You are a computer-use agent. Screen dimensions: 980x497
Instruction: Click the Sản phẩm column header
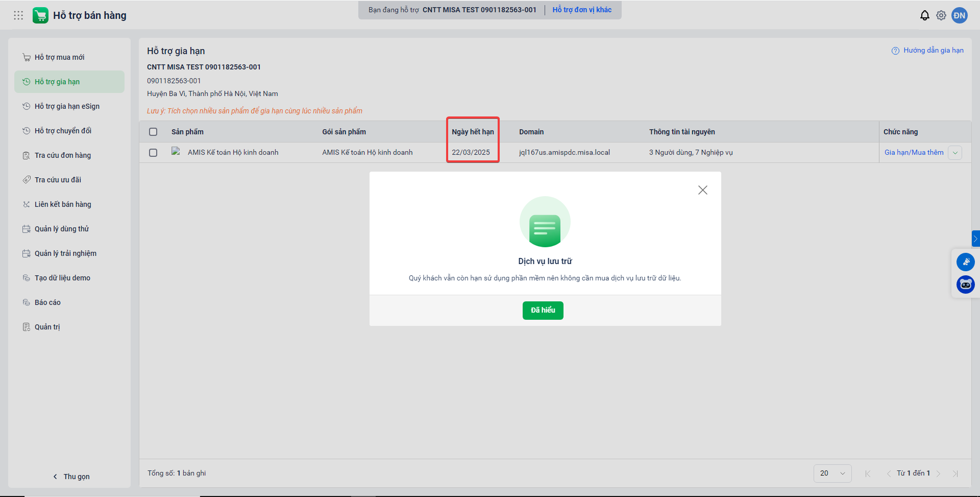pos(187,132)
